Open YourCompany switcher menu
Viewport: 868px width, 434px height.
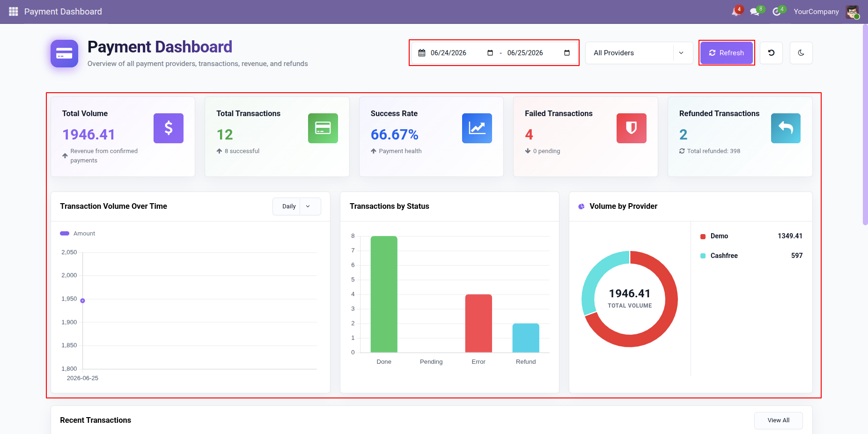[816, 12]
